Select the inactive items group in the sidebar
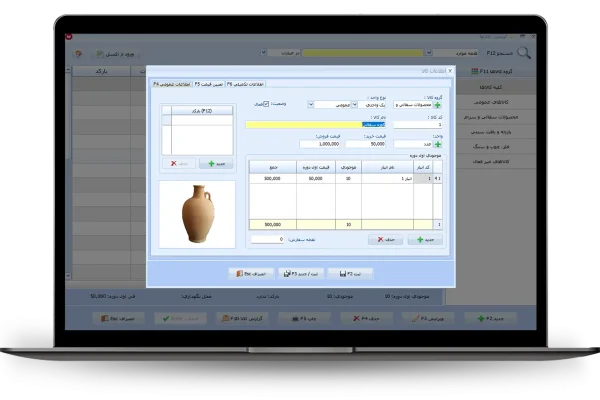Viewport: 600px width, 400px height. tap(491, 162)
